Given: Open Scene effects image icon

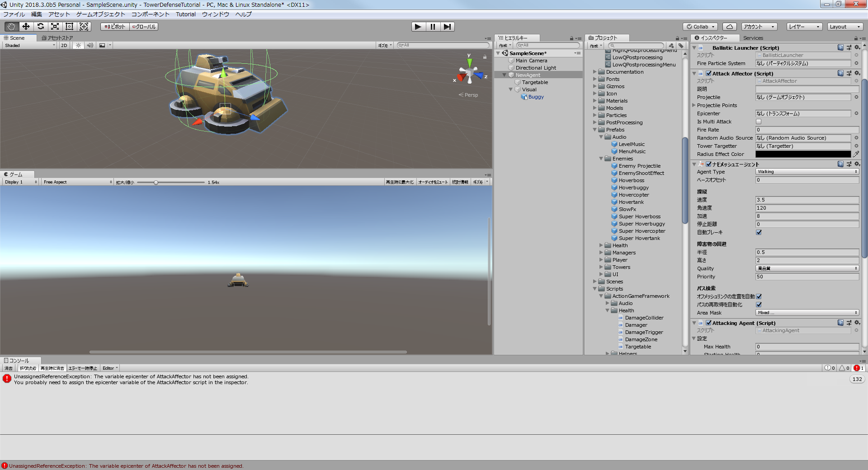Looking at the screenshot, I should point(102,45).
